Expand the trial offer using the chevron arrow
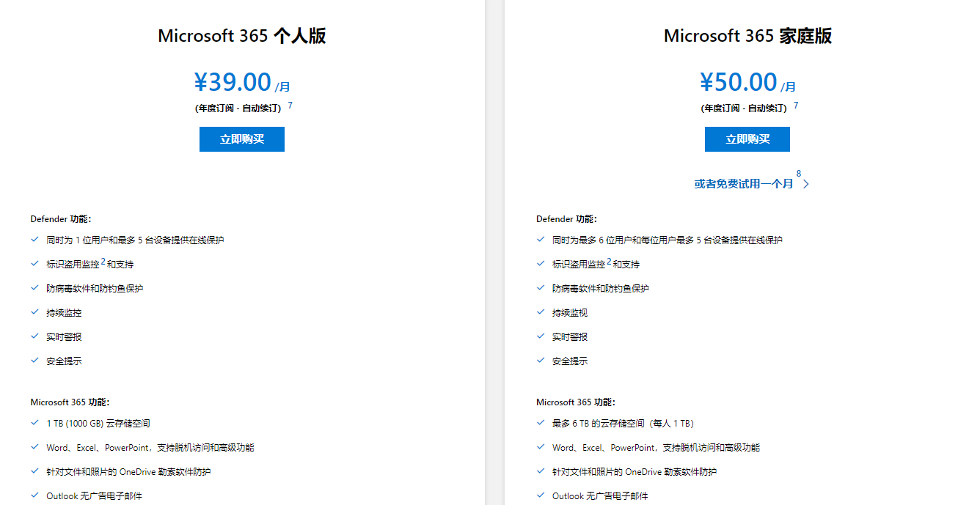980x505 pixels. (x=806, y=184)
